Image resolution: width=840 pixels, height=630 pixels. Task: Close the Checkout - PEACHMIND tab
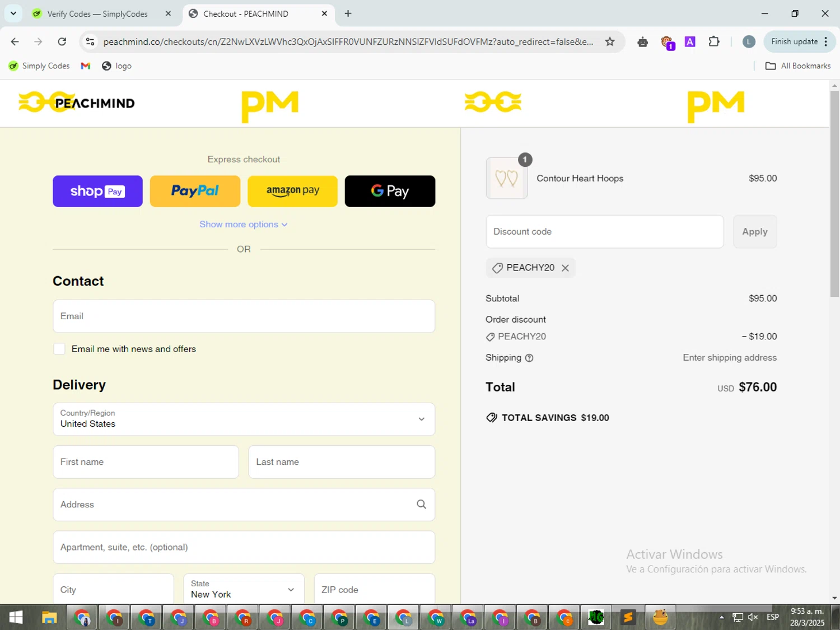(324, 13)
